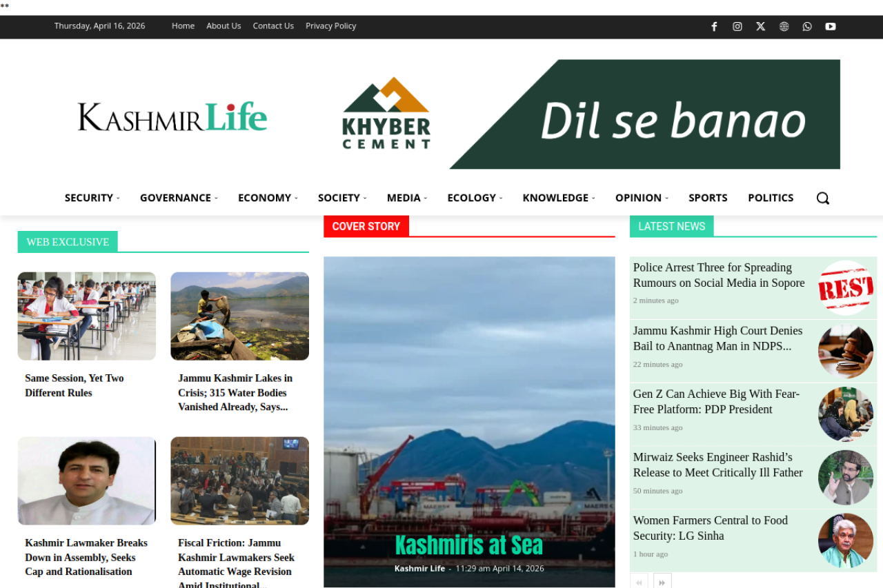Expand the Governance menu dropdown
The image size is (883, 588).
(178, 198)
